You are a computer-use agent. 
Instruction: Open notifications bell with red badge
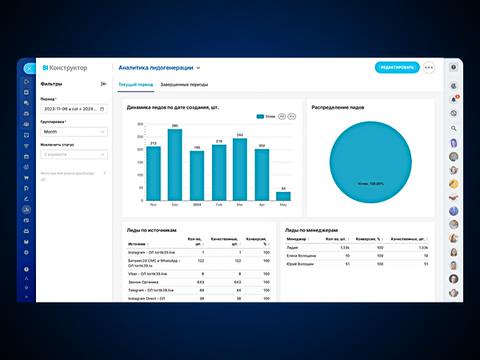(x=454, y=99)
